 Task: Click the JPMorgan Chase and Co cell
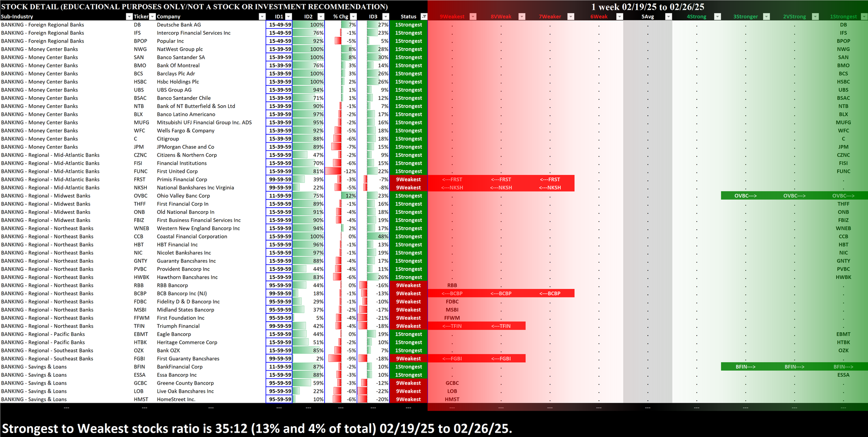(x=210, y=147)
